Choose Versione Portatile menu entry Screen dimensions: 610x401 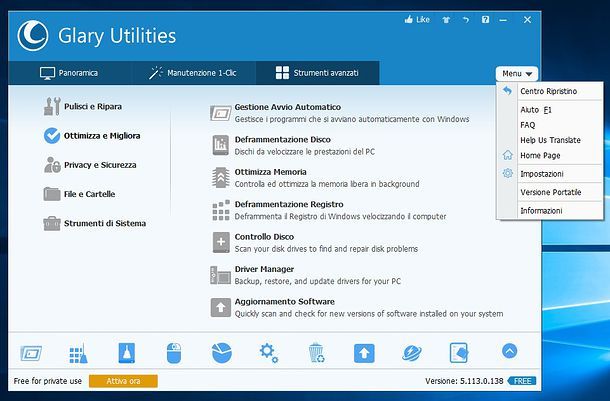(550, 192)
